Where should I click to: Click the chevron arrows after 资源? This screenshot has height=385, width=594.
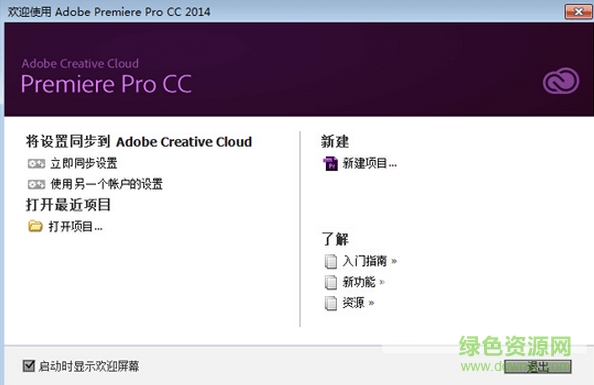(371, 303)
